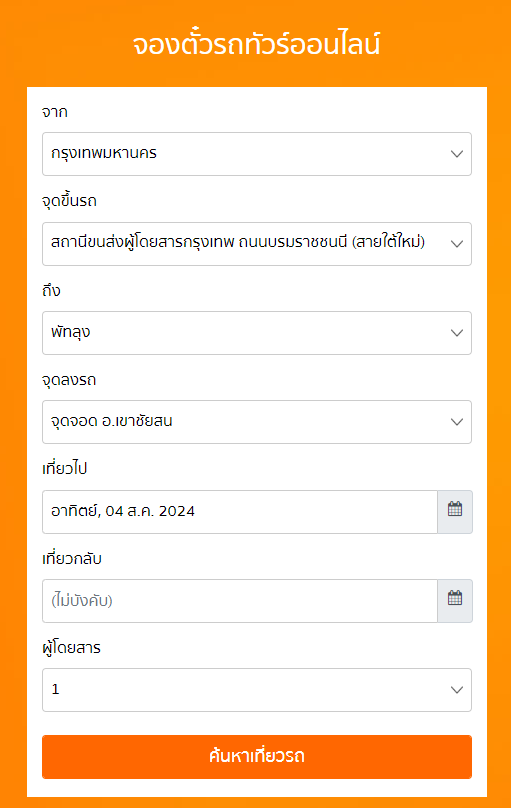Click the จุดลงรถ field label
The height and width of the screenshot is (808, 511).
[x=69, y=380]
